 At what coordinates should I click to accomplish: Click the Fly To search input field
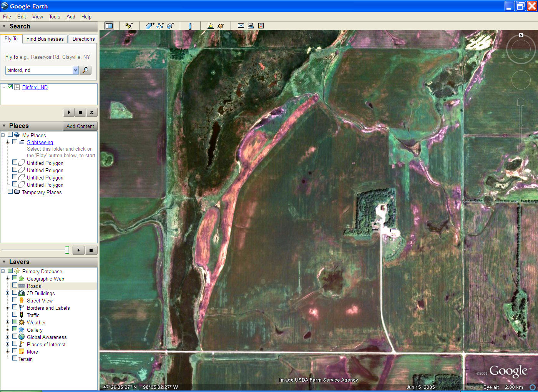point(39,70)
